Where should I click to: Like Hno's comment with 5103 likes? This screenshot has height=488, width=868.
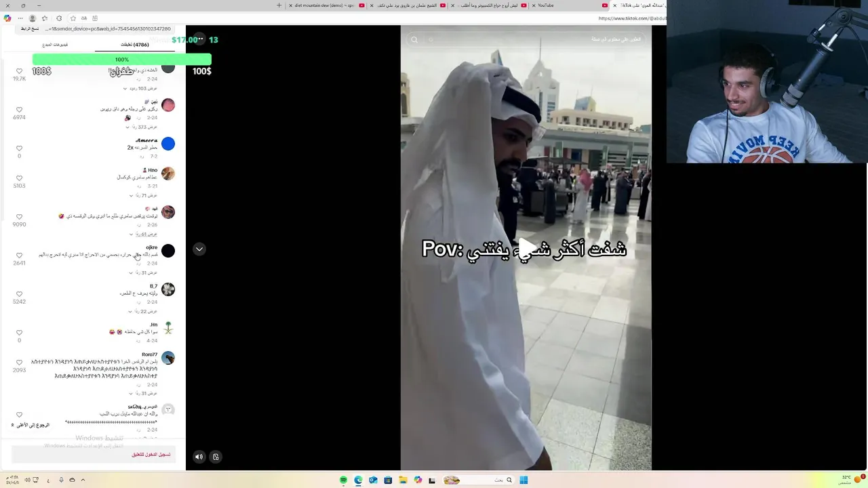click(19, 178)
